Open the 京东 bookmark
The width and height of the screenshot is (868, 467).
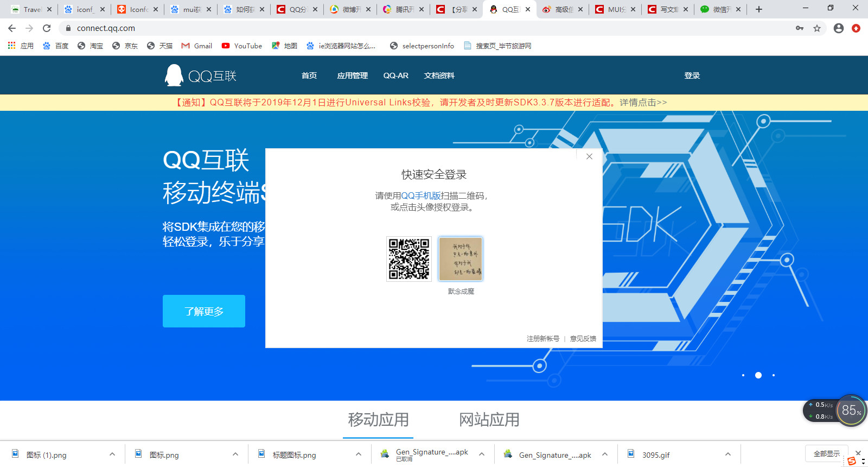(x=125, y=46)
